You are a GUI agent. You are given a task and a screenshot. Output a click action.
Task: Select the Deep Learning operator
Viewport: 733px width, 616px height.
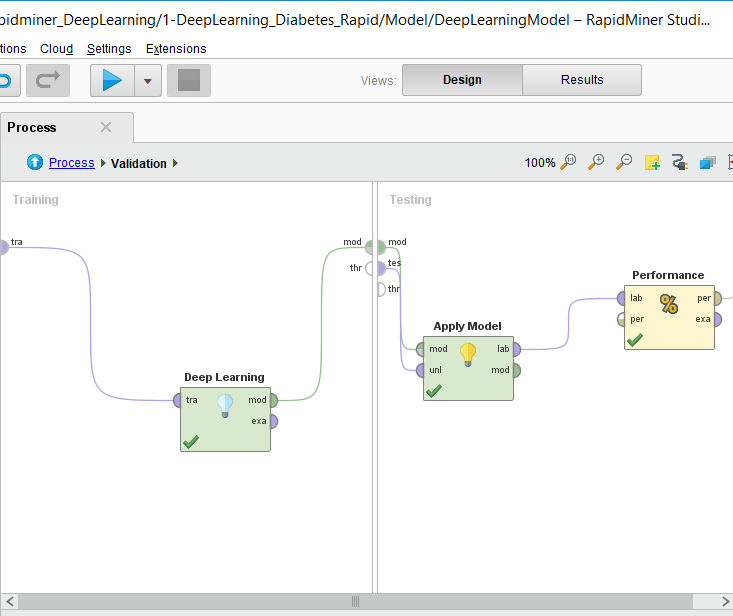point(225,419)
